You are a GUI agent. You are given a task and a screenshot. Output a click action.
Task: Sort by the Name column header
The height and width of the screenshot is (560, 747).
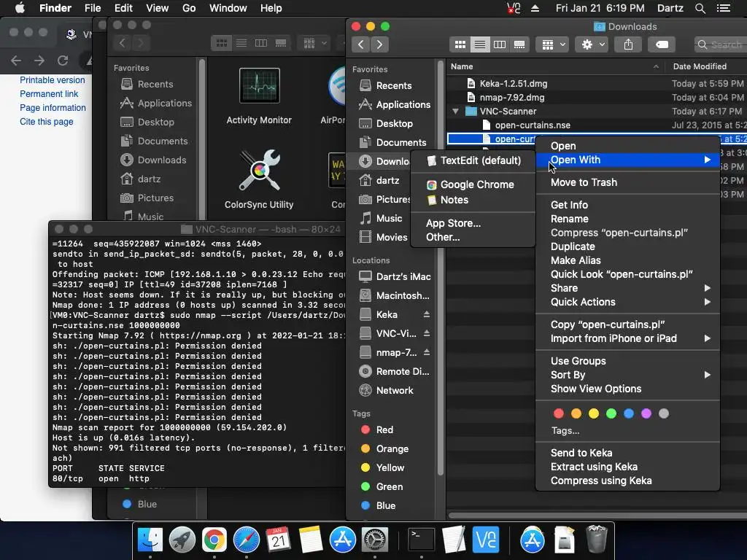555,66
